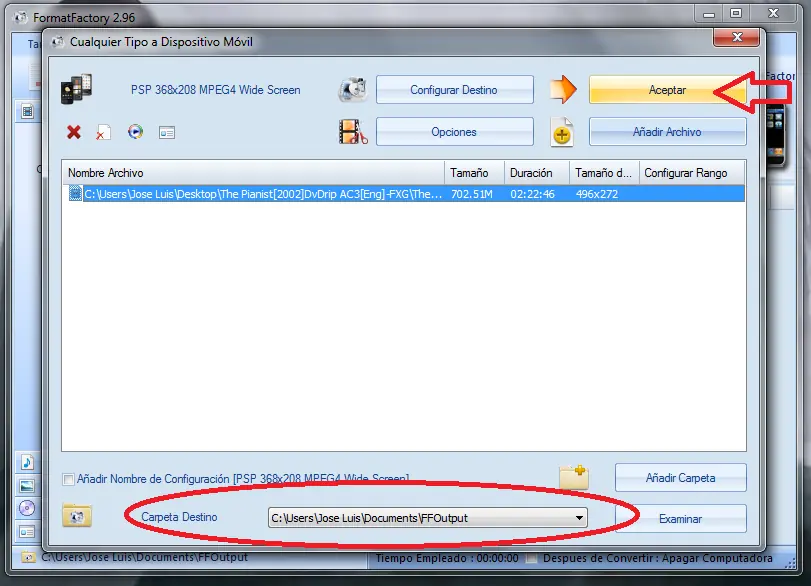
Task: Click the mobile devices icon
Action: pos(76,89)
